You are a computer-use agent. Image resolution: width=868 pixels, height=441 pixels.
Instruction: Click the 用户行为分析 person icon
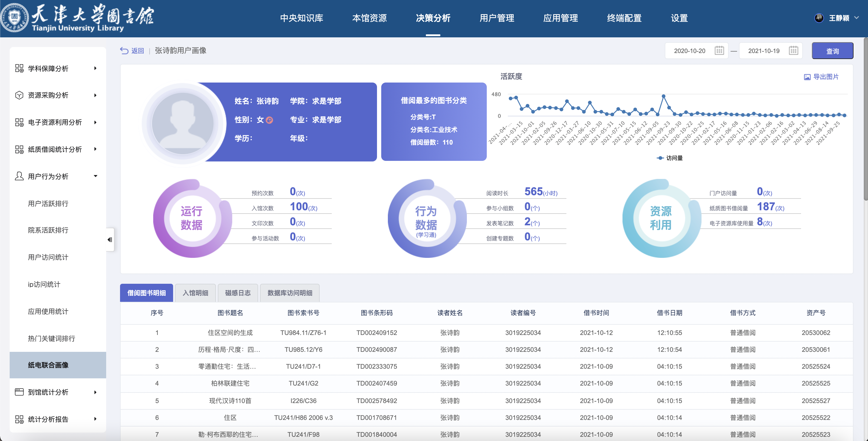[x=19, y=176]
